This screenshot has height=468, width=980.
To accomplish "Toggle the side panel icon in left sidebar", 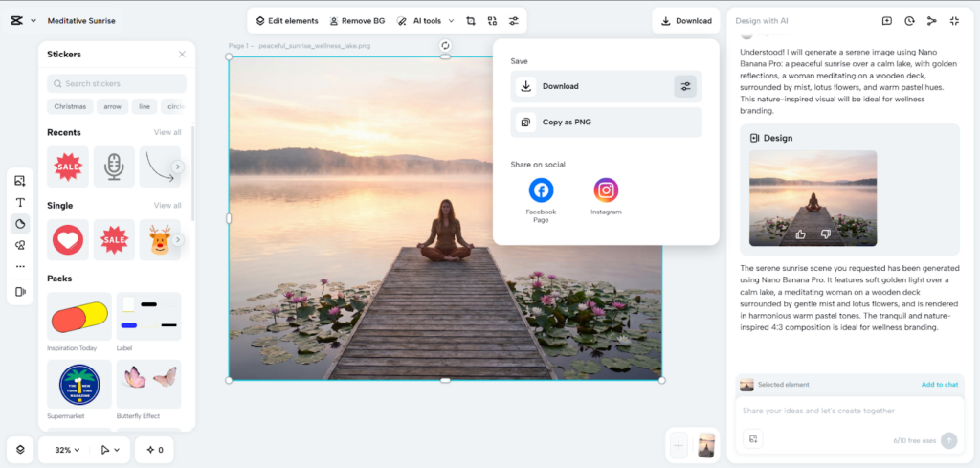I will coord(20,292).
